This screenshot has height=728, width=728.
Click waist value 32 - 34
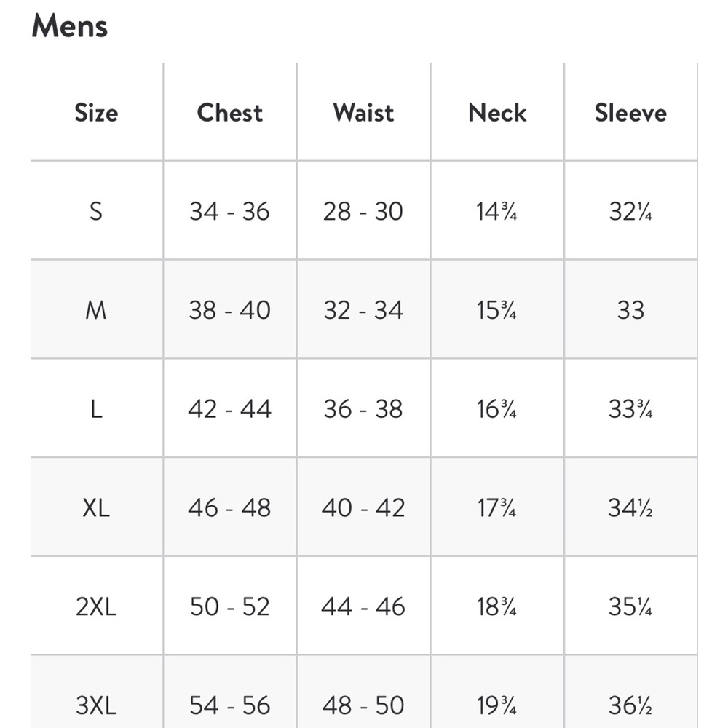coord(363,310)
